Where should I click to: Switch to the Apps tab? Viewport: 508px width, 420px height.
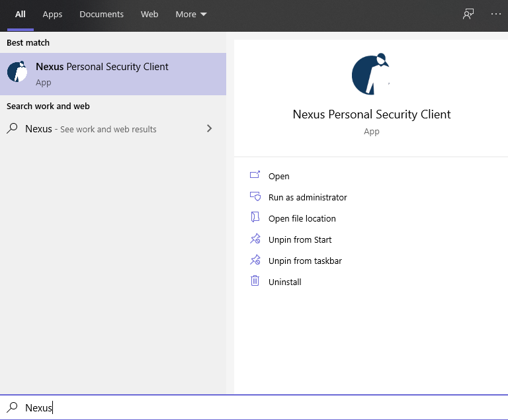click(x=52, y=15)
